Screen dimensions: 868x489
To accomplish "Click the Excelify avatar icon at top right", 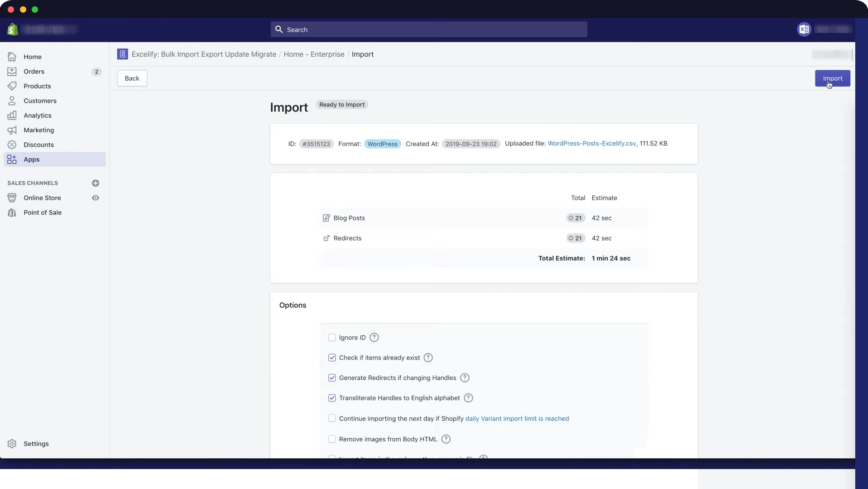I will point(804,29).
